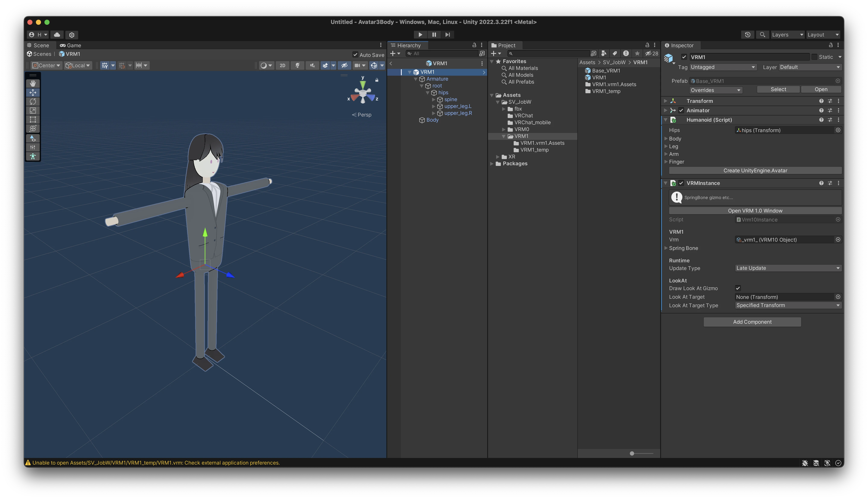868x499 pixels.
Task: Click the prefab Select button
Action: point(778,89)
